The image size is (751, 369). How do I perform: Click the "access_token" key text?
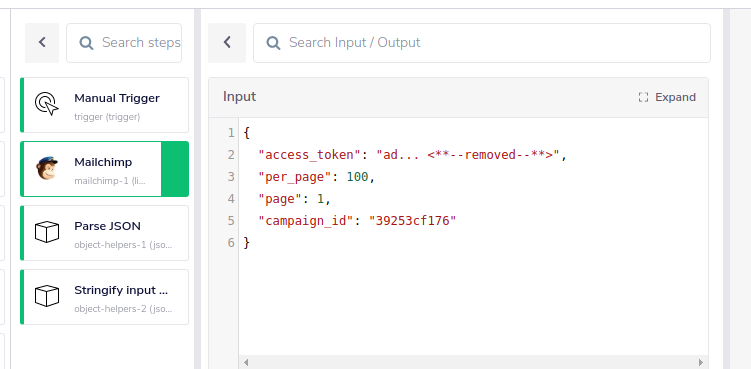point(309,155)
